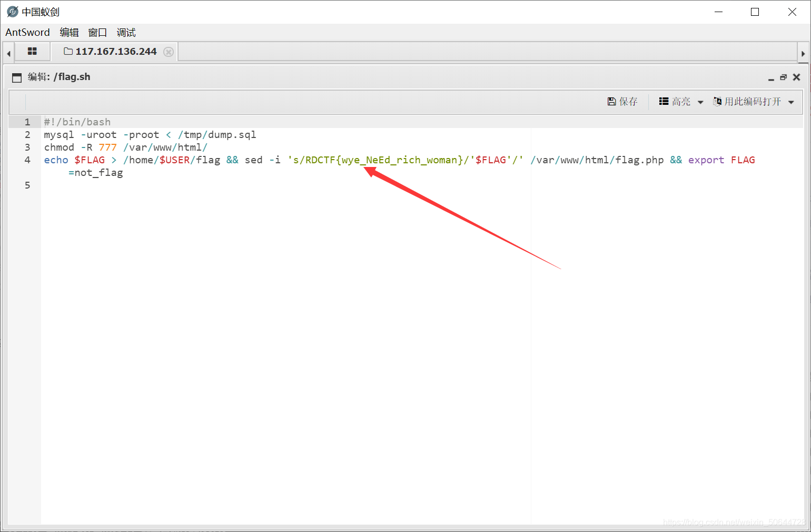Click the folder icon on 117.167.136.244 tab
The height and width of the screenshot is (532, 811).
click(68, 51)
